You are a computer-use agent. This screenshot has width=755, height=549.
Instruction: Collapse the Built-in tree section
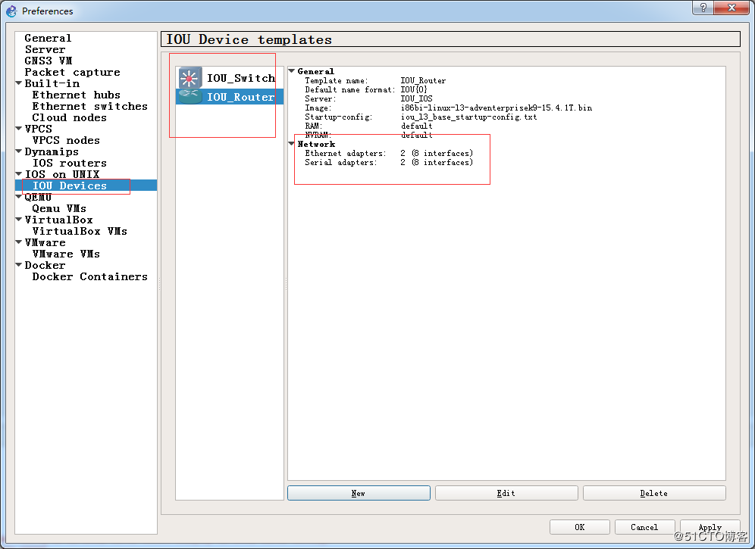click(19, 83)
